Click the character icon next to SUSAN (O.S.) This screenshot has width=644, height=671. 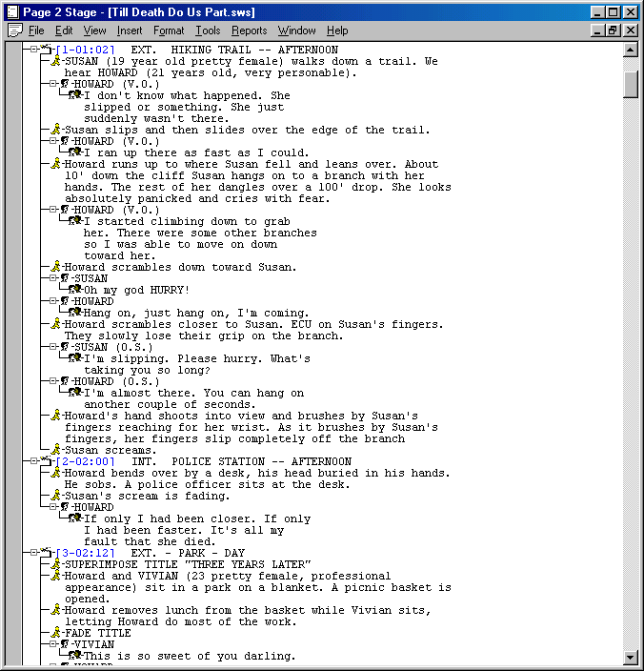(66, 347)
